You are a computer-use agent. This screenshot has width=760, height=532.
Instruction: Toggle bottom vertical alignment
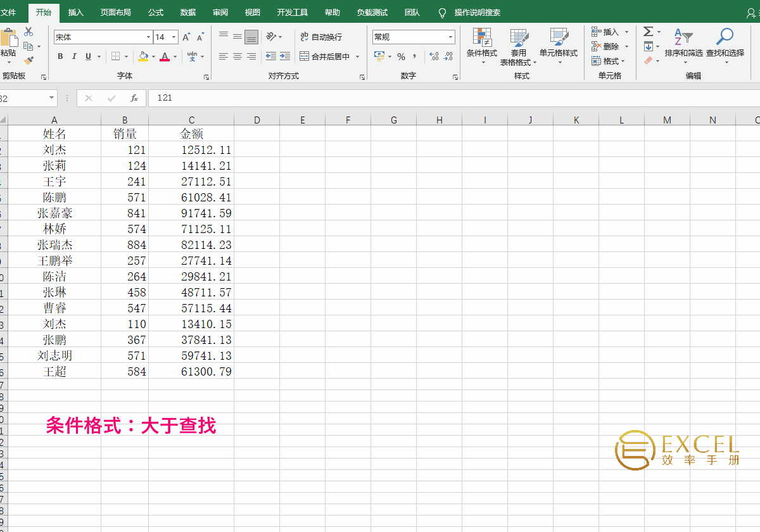tap(251, 37)
